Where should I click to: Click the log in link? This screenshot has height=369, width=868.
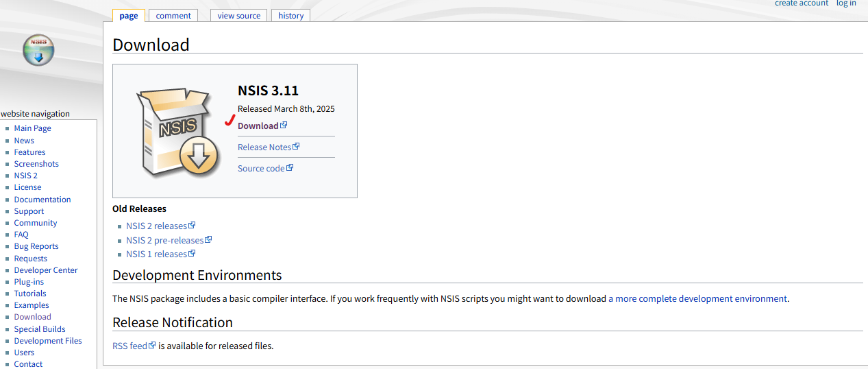point(846,3)
